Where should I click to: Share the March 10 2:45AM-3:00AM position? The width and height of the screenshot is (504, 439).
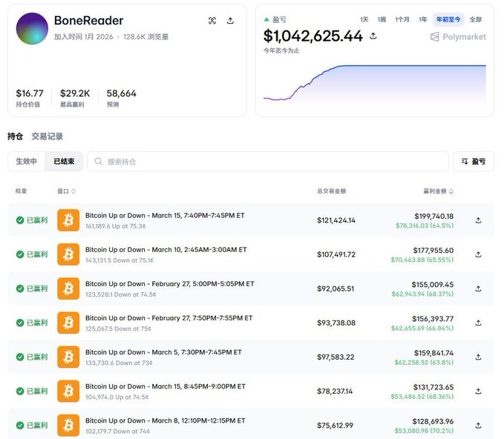pos(478,254)
